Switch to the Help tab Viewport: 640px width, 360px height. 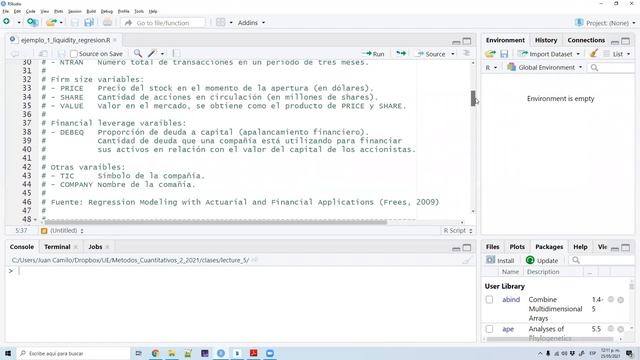pos(580,247)
